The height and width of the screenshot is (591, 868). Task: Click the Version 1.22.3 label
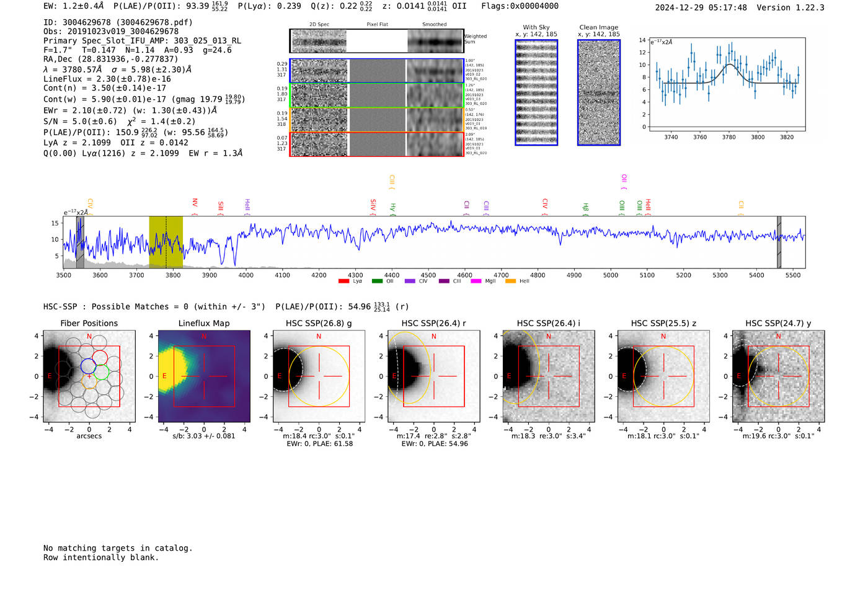790,7
